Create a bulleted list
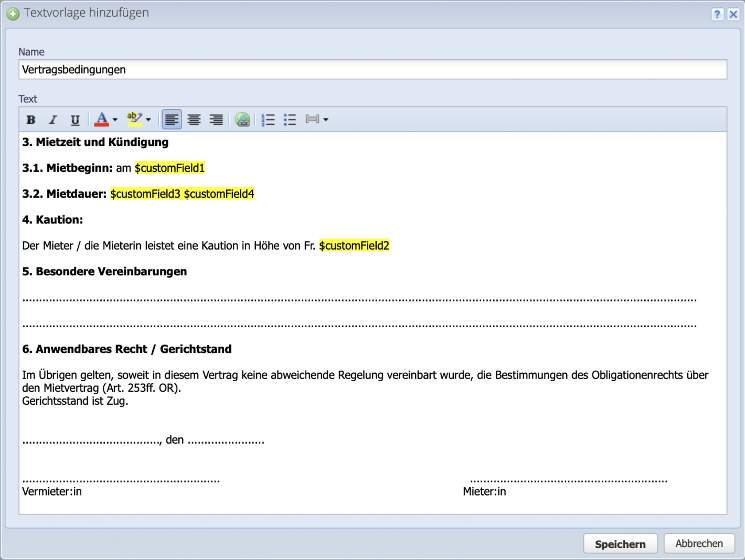 (290, 120)
